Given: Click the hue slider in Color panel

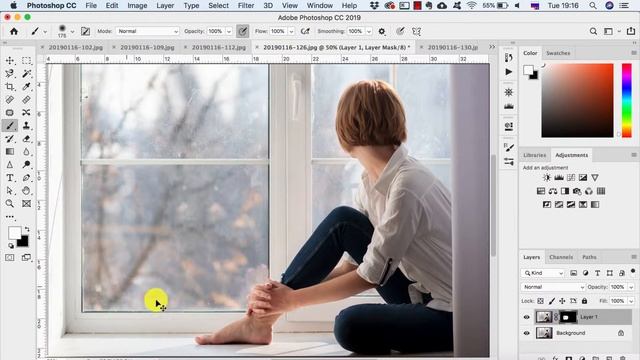Looking at the screenshot, I should coord(627,100).
